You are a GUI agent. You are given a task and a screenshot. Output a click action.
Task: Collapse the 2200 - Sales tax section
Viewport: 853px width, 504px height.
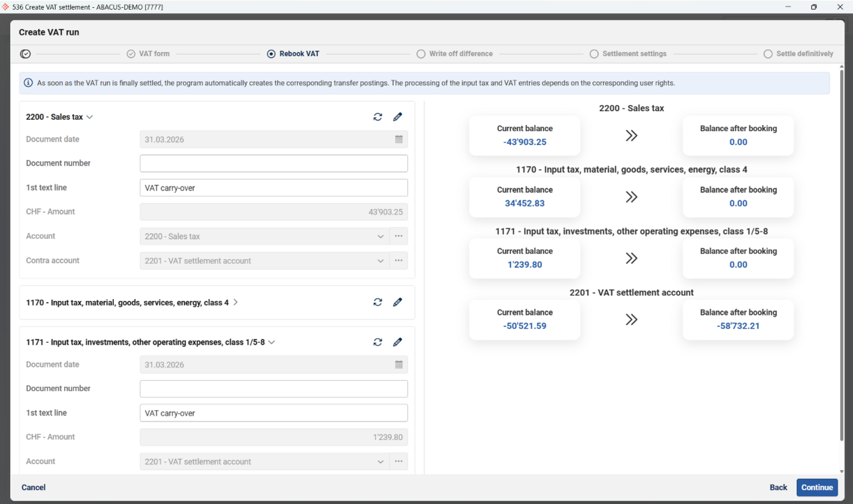tap(89, 117)
